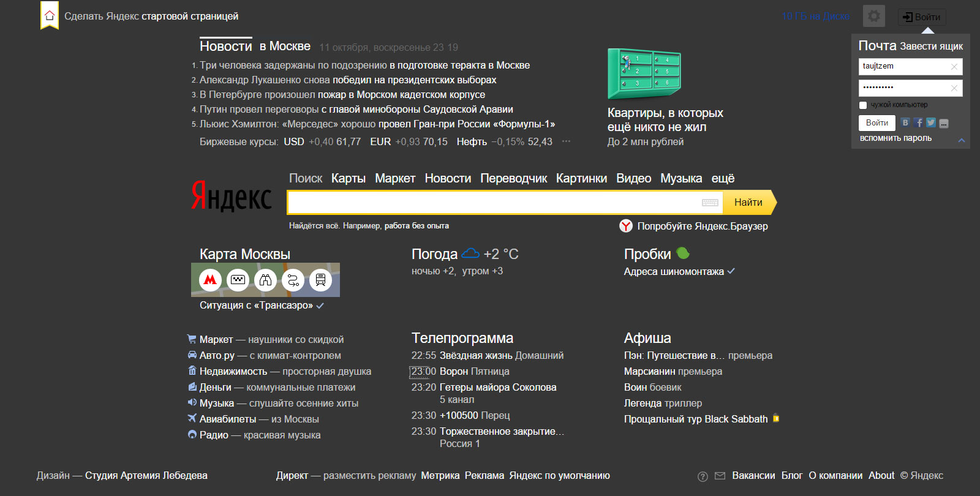Click the Недвижимость building icon
Screen dimensions: 980x496
[x=192, y=370]
